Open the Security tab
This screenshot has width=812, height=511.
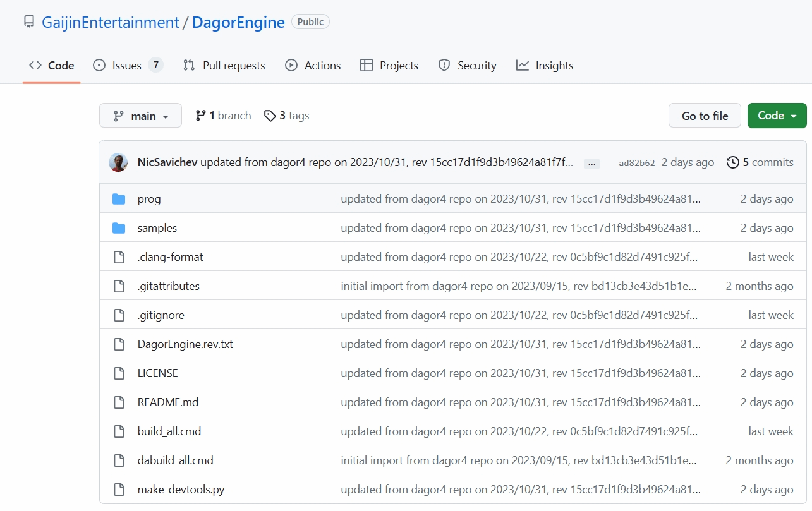[x=468, y=65]
